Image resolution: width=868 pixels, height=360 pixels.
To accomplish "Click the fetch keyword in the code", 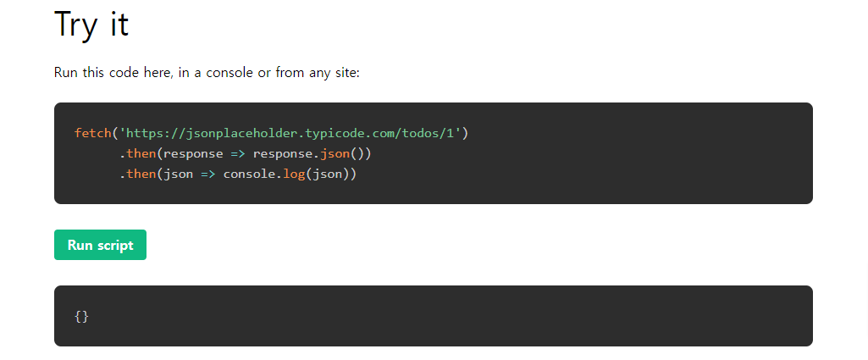I will [x=92, y=133].
